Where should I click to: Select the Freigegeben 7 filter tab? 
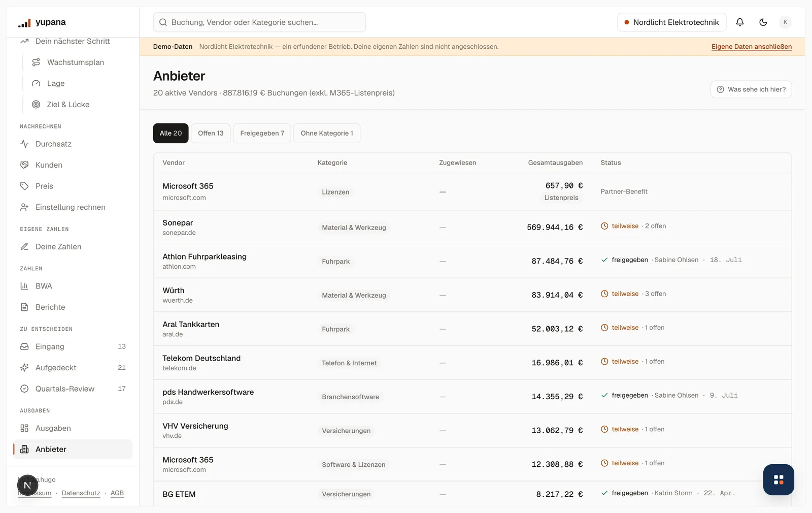tap(262, 133)
